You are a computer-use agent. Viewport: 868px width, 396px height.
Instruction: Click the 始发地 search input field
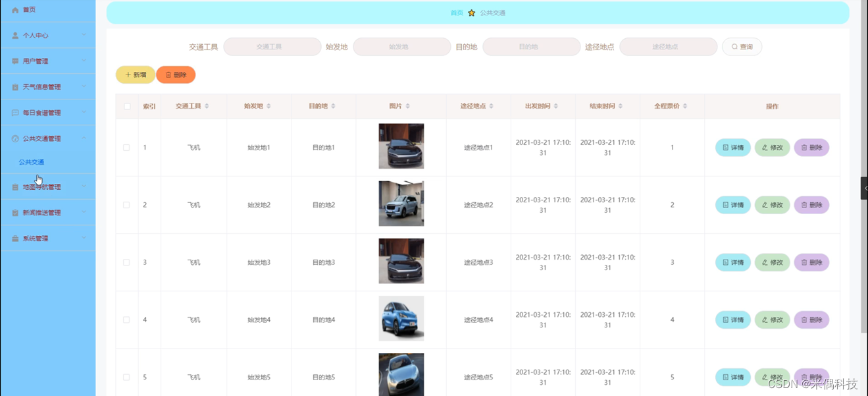pyautogui.click(x=401, y=47)
